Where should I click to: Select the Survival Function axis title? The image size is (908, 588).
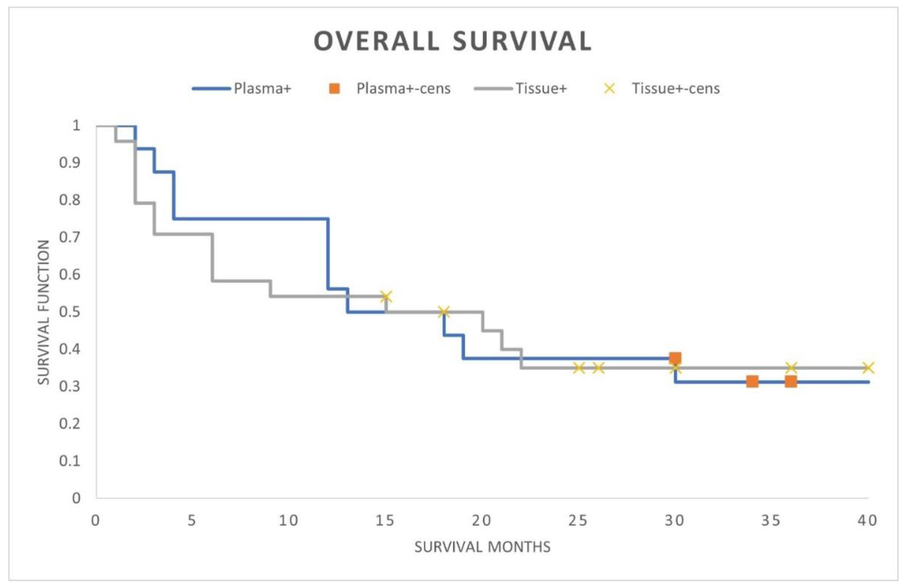44,312
